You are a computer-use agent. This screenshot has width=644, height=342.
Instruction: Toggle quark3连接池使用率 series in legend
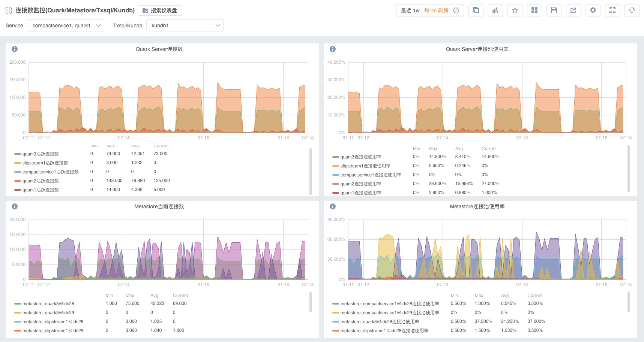tap(361, 157)
